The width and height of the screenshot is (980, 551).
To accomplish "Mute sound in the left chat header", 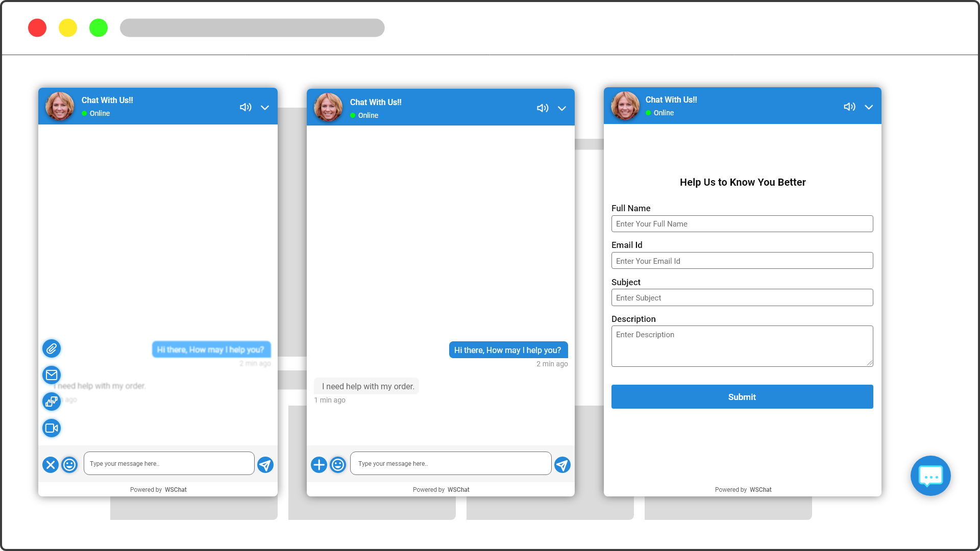I will point(246,107).
